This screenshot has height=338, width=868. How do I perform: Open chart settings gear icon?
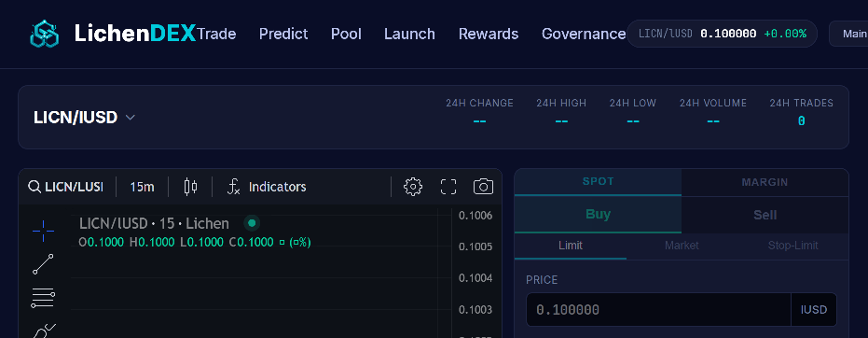413,187
